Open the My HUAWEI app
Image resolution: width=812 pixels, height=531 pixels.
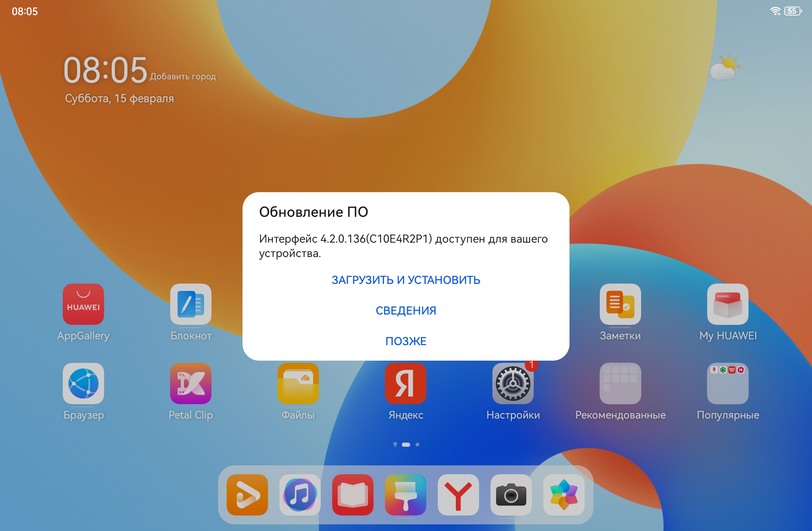click(x=728, y=304)
